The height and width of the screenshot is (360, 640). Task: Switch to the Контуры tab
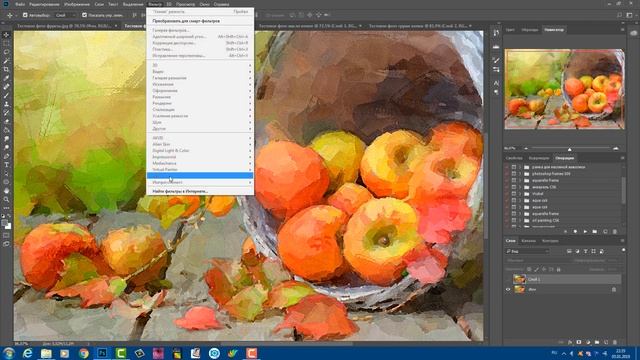(x=550, y=241)
